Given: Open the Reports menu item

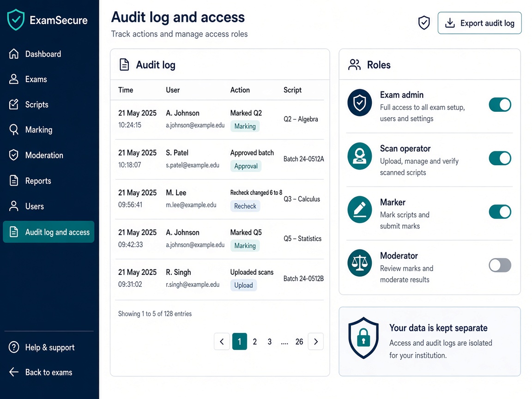Looking at the screenshot, I should point(48,181).
